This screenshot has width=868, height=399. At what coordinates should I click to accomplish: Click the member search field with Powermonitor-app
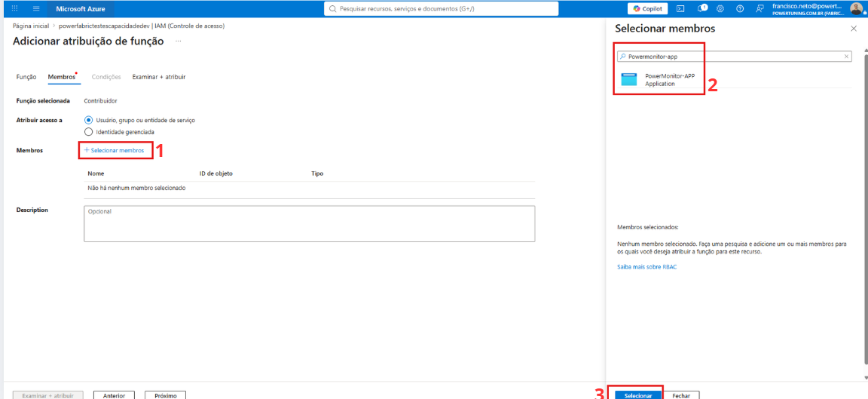pos(734,57)
